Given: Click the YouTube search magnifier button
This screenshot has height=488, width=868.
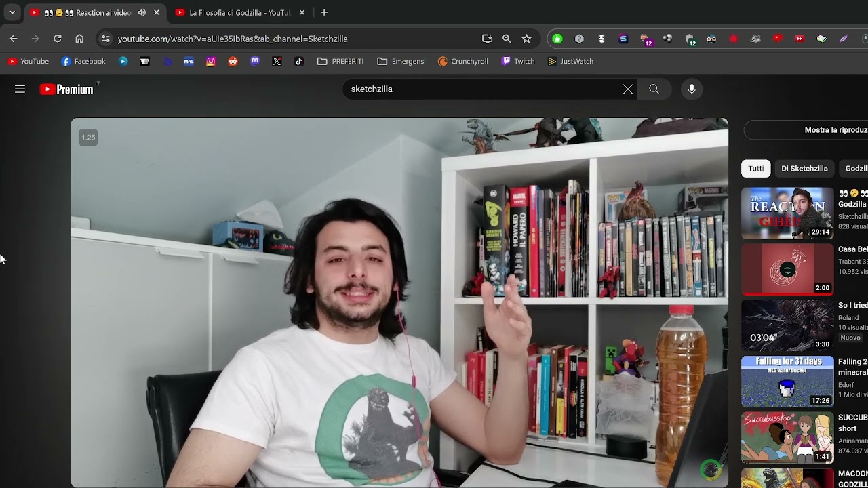Looking at the screenshot, I should point(654,89).
